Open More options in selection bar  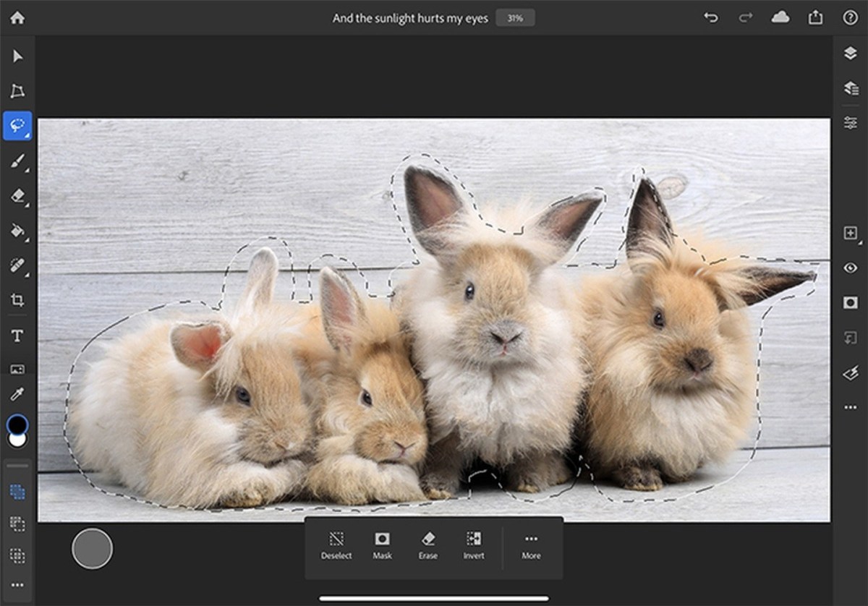(x=531, y=545)
